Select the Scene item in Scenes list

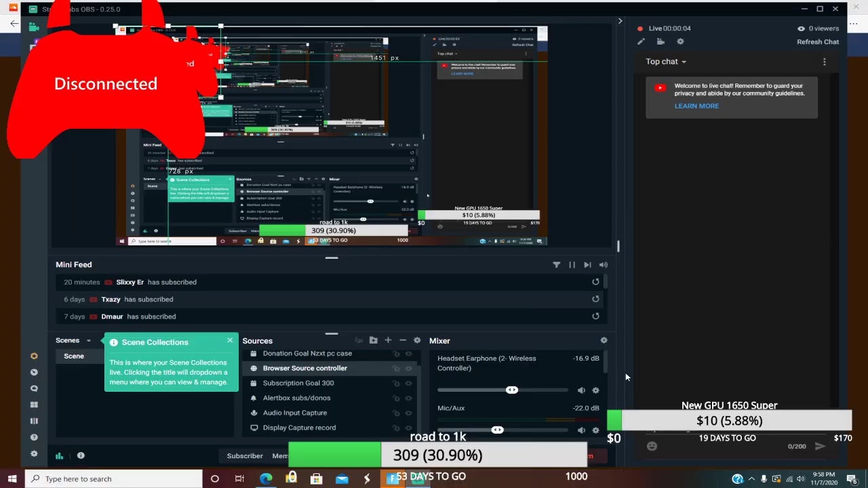pos(80,356)
